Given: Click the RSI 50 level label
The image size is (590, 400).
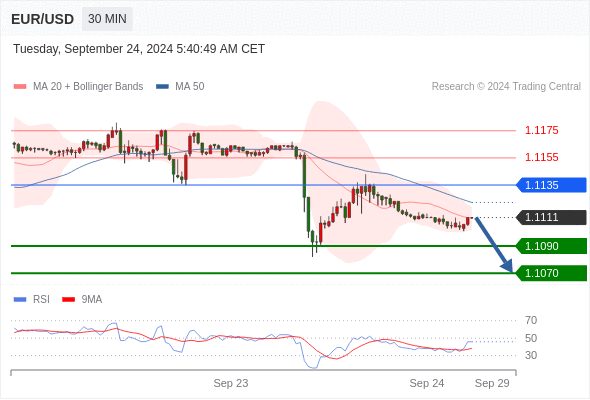Looking at the screenshot, I should pos(531,338).
